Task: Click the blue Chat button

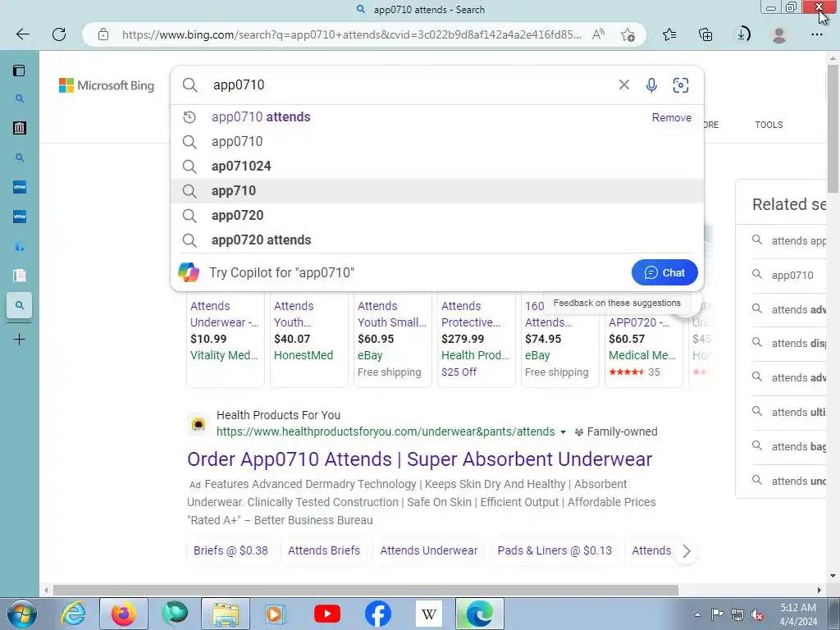Action: click(x=664, y=272)
